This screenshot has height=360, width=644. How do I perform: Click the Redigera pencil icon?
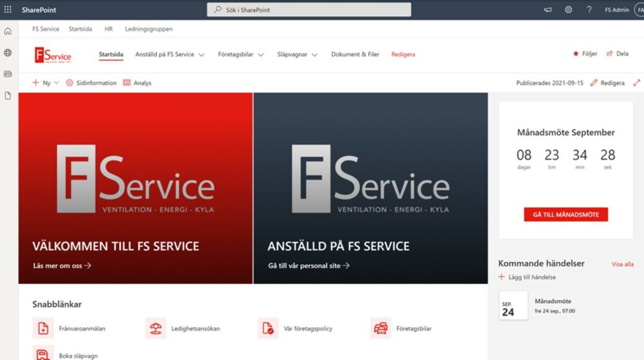594,82
